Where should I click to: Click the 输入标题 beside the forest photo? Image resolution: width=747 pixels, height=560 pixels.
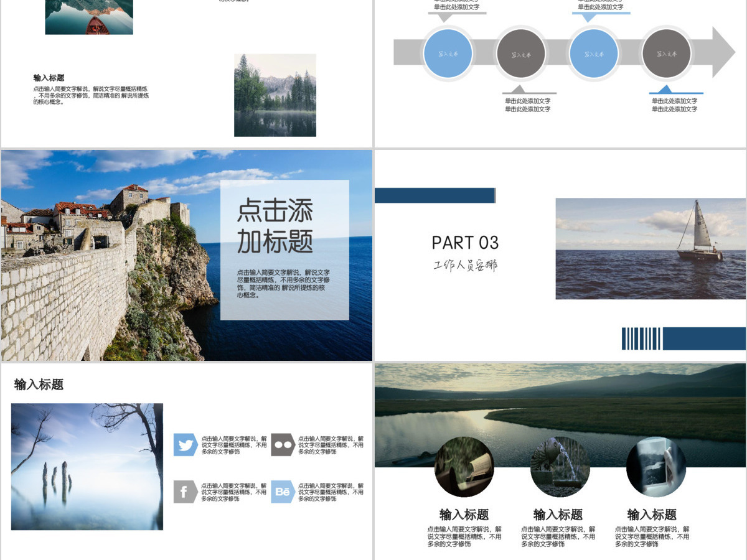pyautogui.click(x=49, y=78)
